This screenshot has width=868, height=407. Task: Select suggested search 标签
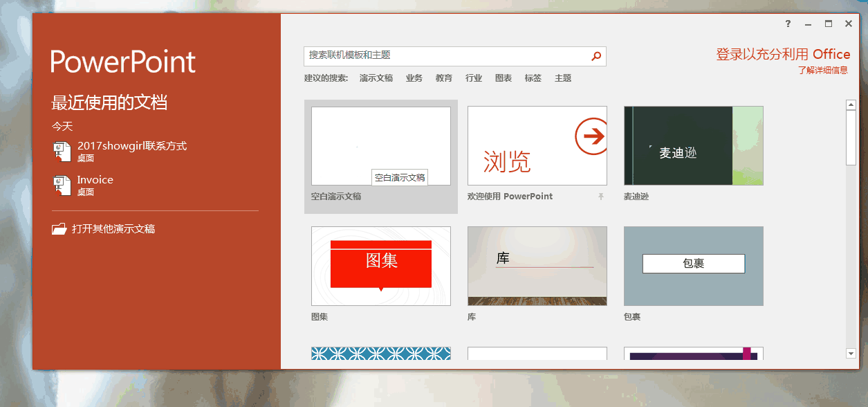click(533, 78)
